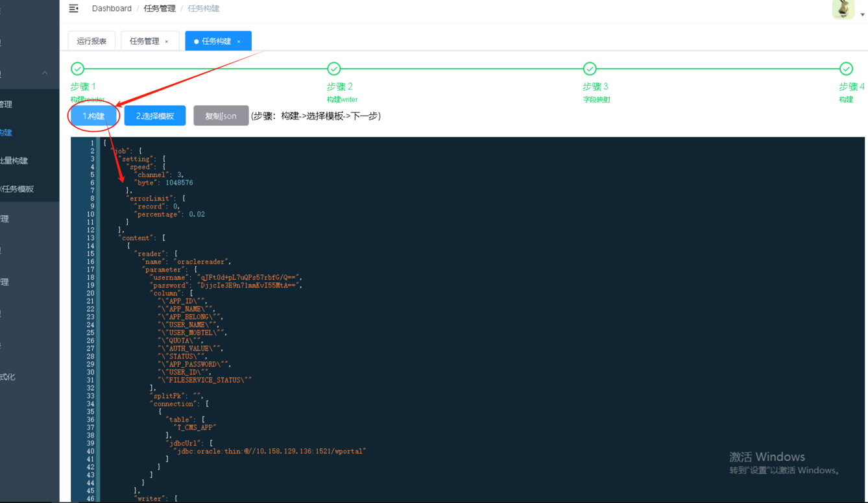Click the "channel": 3 line in editor
This screenshot has width=868, height=503.
pos(159,175)
